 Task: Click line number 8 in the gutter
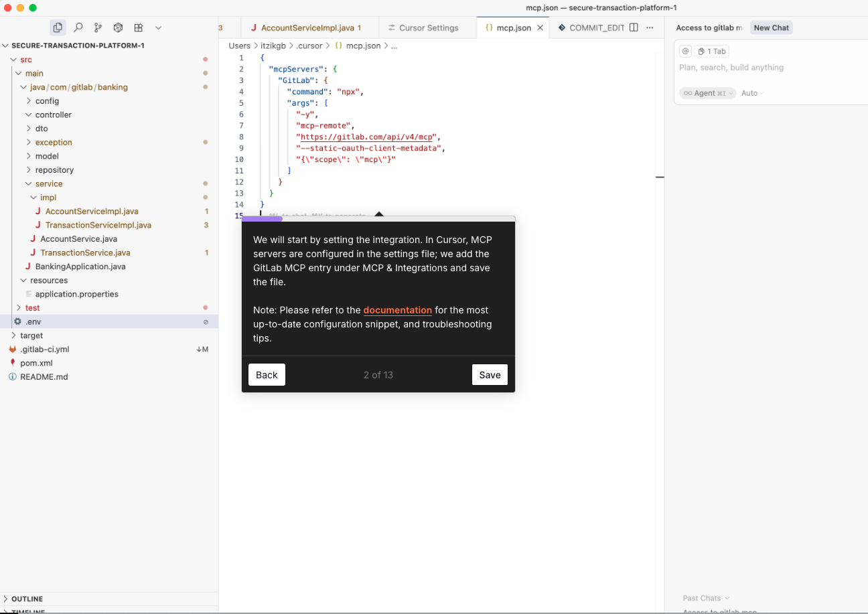(241, 137)
